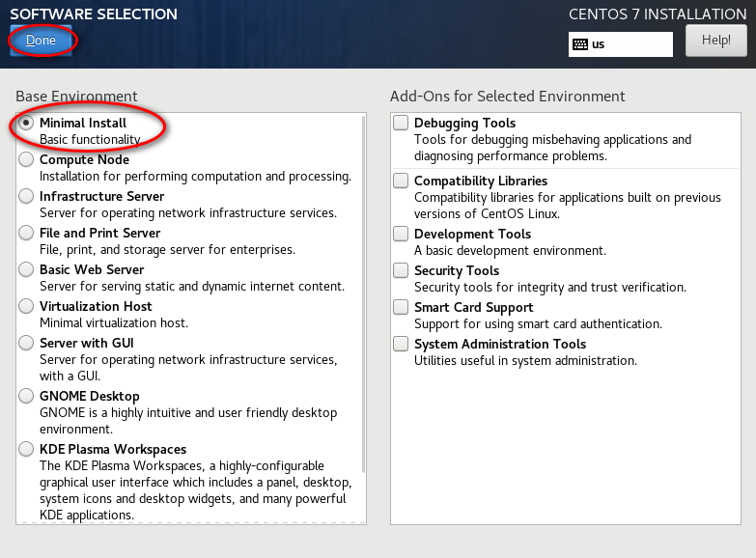Click 'File, print, and storage server for enterprises.'

[x=167, y=250]
